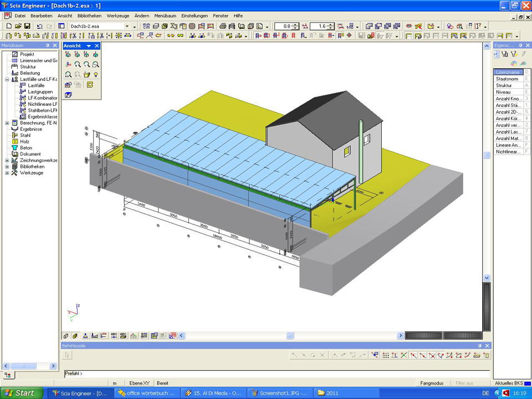This screenshot has height=399, width=532.
Task: Click the pin icon on Menübaum panel
Action: click(47, 45)
